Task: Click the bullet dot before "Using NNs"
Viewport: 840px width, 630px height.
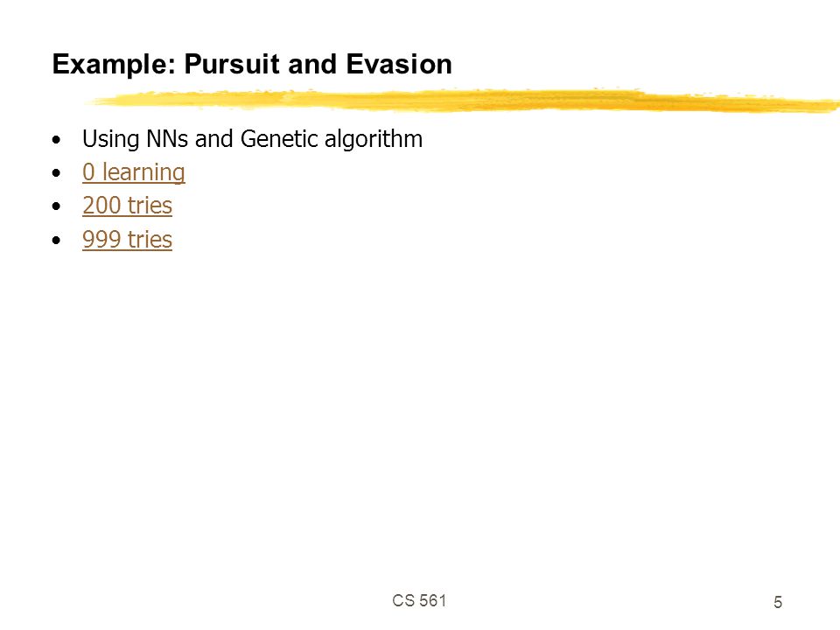Action: pyautogui.click(x=57, y=140)
